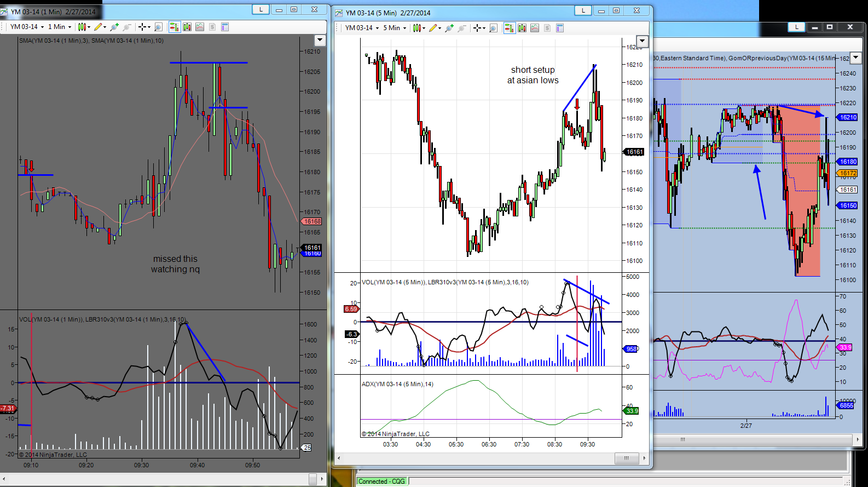Click the 16210 price marker on 15 Min chart
Screen dimensions: 868x487
tap(848, 117)
